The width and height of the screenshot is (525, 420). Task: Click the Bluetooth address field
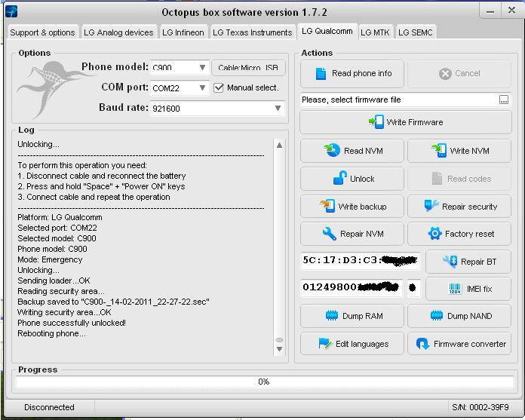[x=361, y=261]
